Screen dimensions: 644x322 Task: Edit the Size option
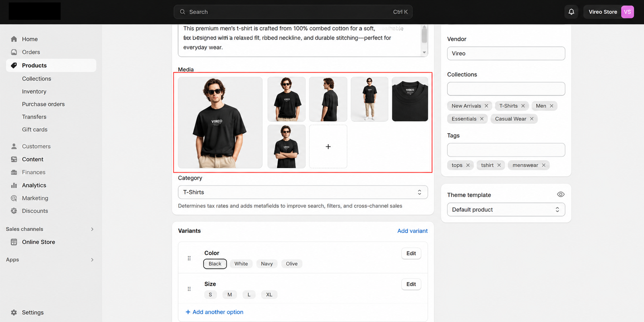[411, 284]
